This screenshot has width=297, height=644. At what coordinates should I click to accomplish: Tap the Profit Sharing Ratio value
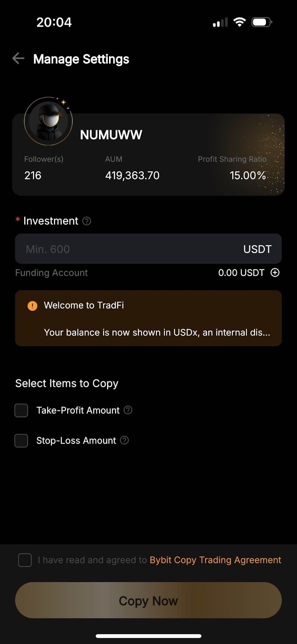point(248,175)
